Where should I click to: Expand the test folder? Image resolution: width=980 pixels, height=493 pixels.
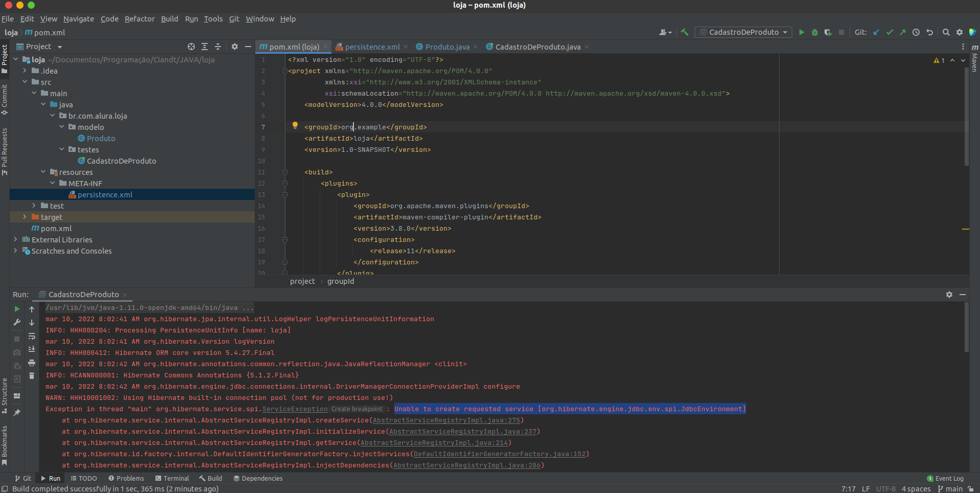coord(34,206)
